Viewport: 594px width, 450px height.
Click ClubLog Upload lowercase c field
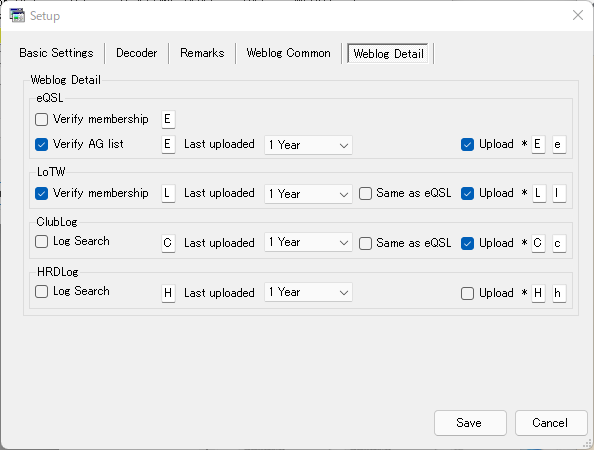(x=559, y=243)
